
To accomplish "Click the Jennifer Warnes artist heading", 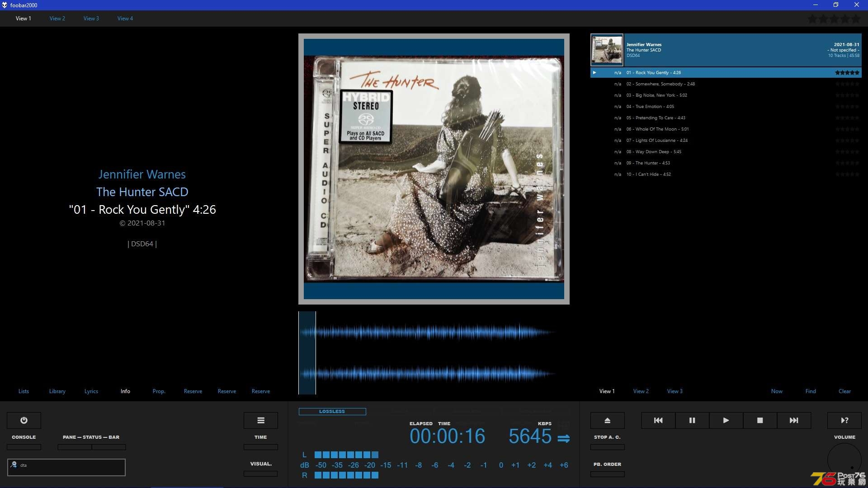I will [142, 174].
